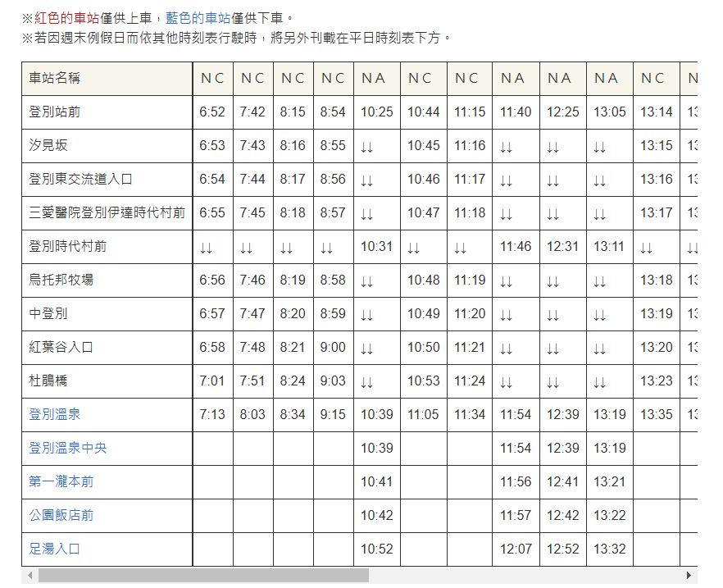
Task: Click the 三愛醫院登別伊達時代村前 row label
Action: [107, 213]
